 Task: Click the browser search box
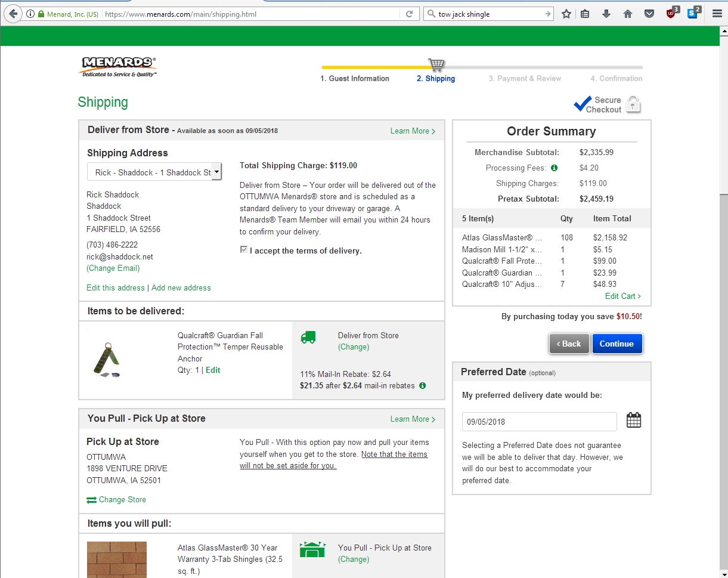pos(489,14)
